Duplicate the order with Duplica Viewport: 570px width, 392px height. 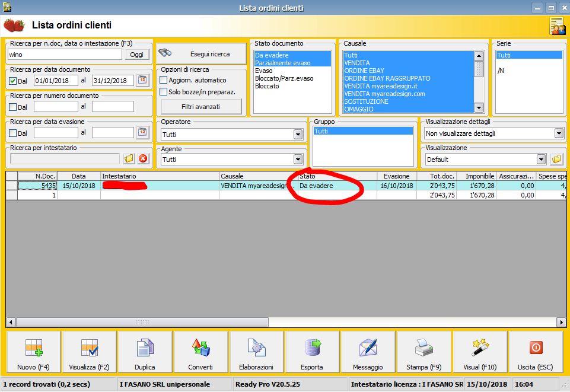[145, 352]
